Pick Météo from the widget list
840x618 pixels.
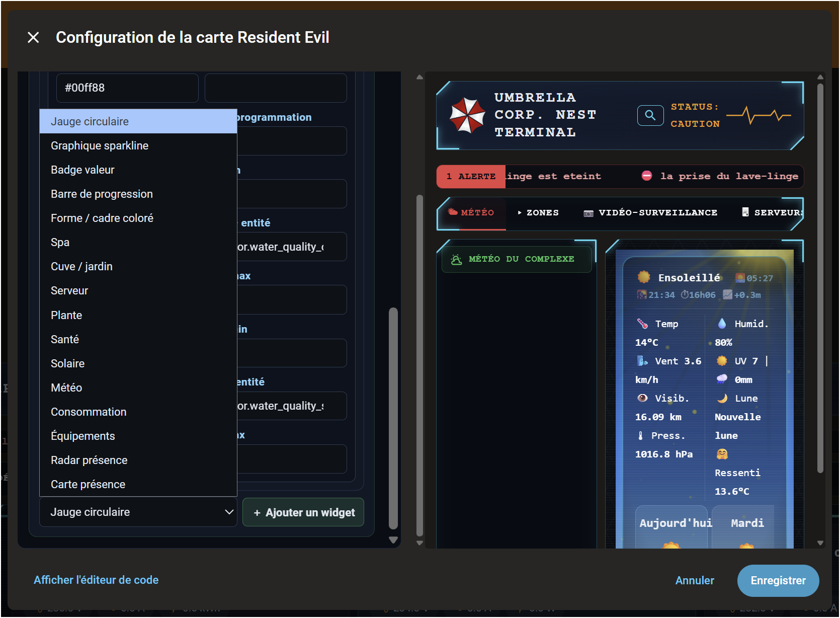(x=138, y=388)
